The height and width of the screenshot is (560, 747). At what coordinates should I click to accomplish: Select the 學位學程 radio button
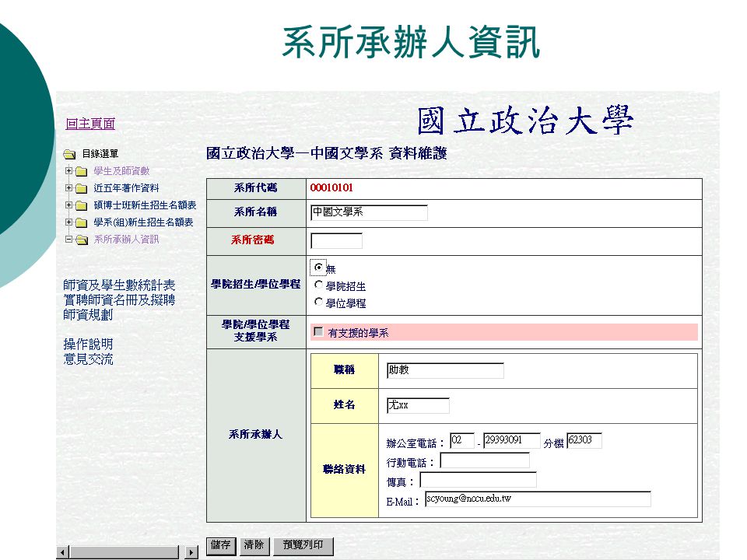(318, 302)
